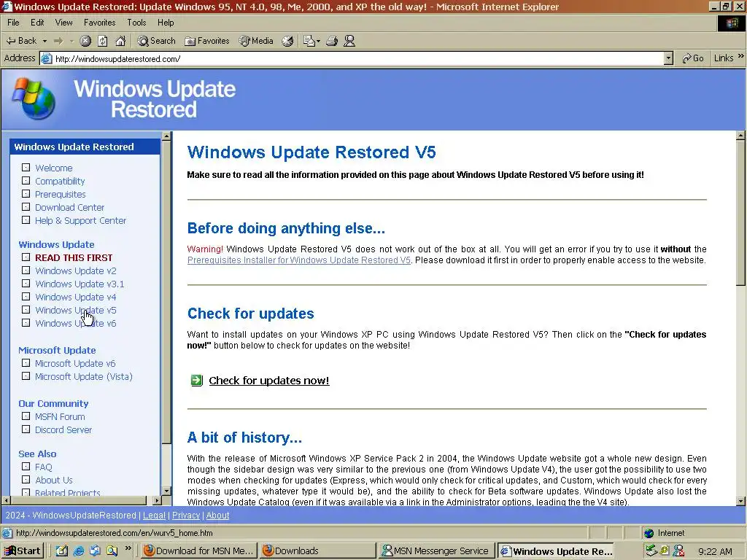Expand the Quick Launch overflow chevron
This screenshot has height=560, width=747.
[128, 548]
